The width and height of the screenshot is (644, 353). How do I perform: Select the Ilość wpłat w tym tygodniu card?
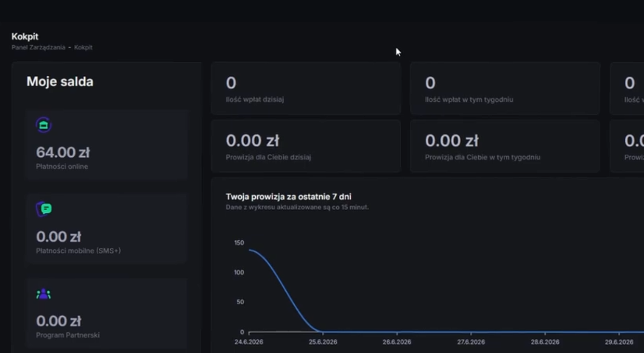[x=505, y=88]
